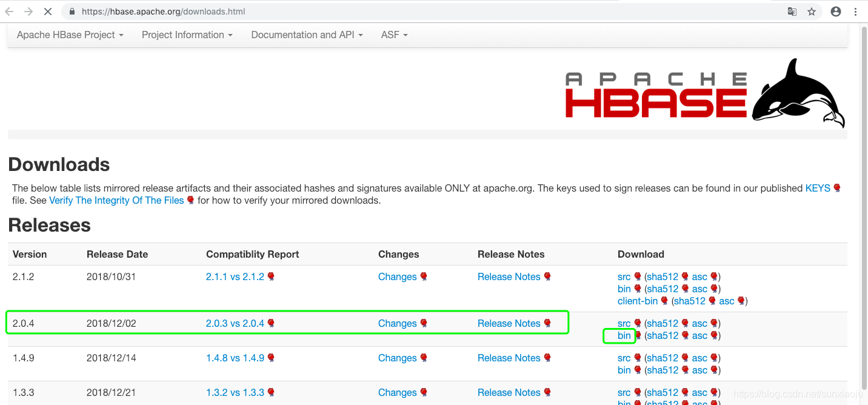Open sha512 of 2.1.2 src
The height and width of the screenshot is (405, 868).
coord(663,276)
